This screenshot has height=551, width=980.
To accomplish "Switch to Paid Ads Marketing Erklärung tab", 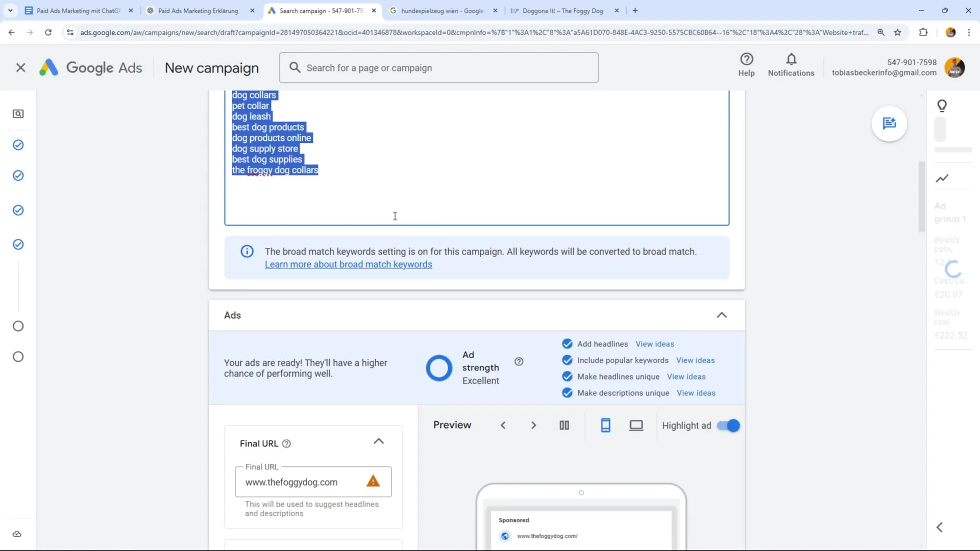I will (198, 10).
